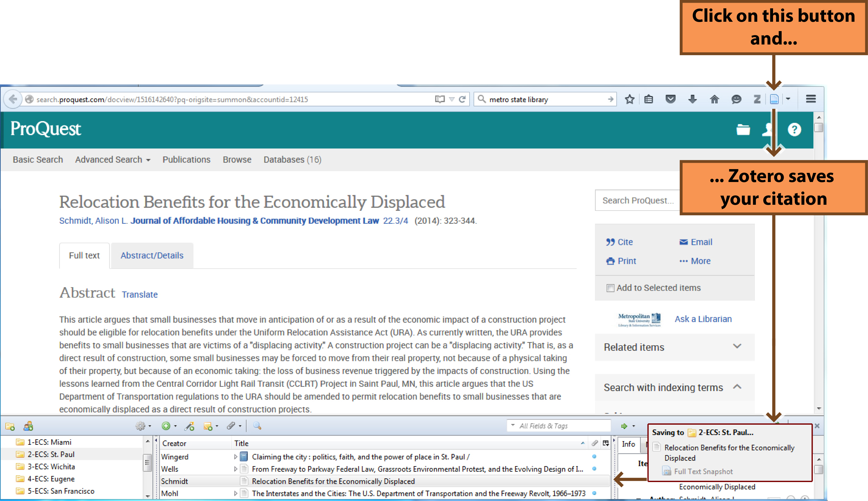Open the downloads arrow icon

692,99
